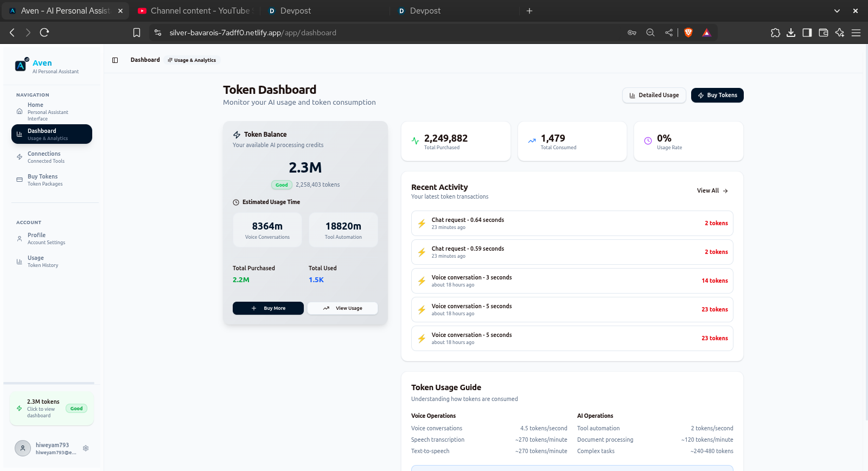Click the Dashboard breadcrumb title

point(145,60)
